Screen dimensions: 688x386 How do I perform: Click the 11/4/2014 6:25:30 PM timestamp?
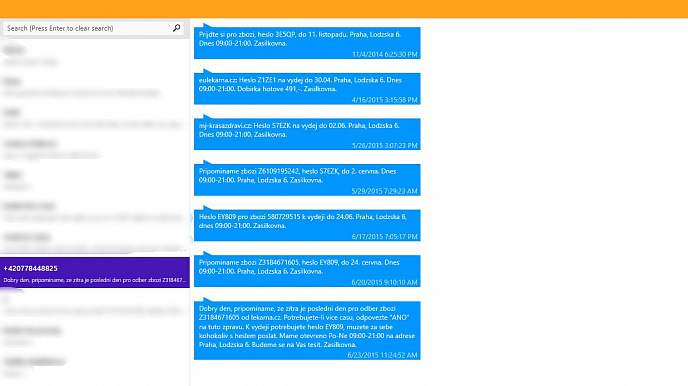384,54
